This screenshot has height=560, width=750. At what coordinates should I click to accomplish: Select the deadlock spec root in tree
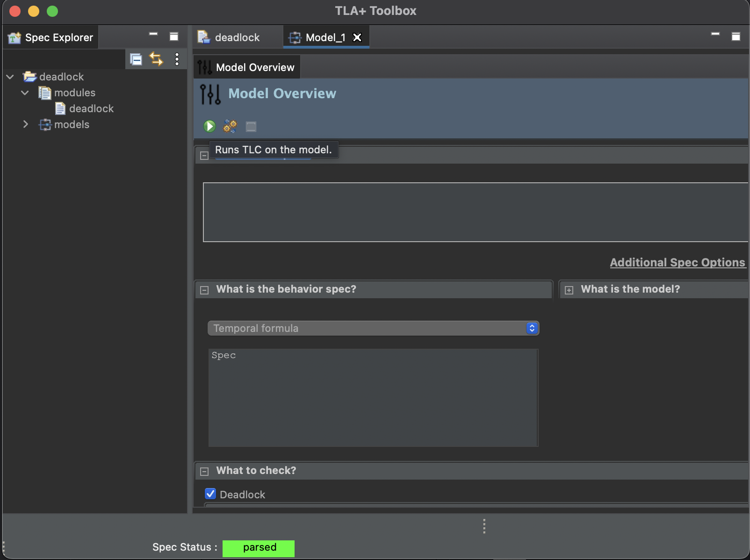click(61, 77)
